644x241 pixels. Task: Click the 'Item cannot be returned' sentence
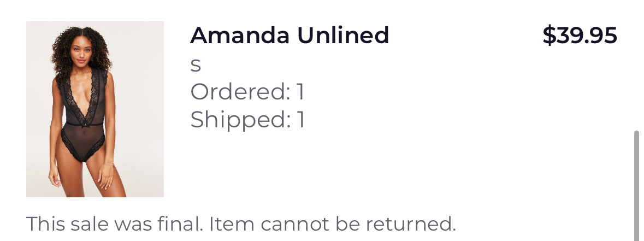coord(332,224)
